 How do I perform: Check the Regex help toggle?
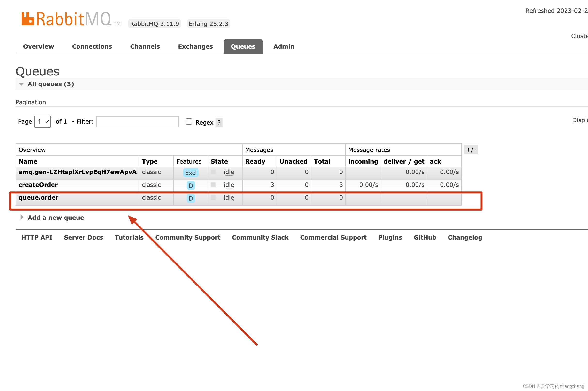point(219,122)
